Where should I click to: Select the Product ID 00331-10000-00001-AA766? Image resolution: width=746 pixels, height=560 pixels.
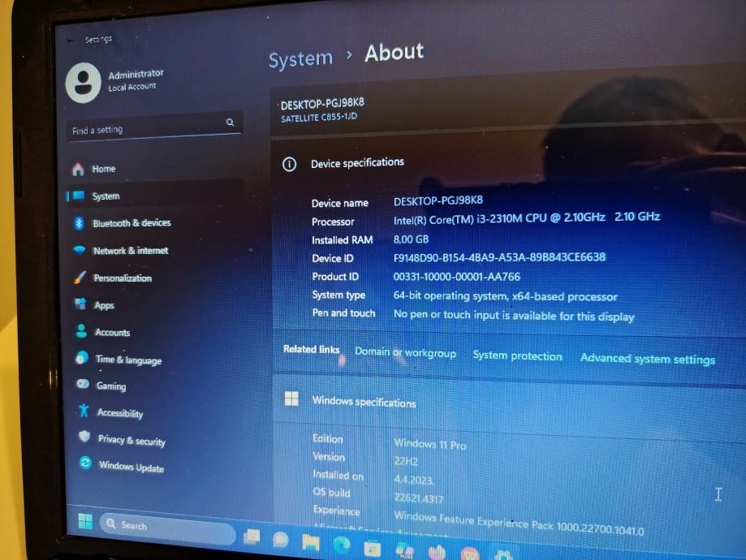click(456, 277)
